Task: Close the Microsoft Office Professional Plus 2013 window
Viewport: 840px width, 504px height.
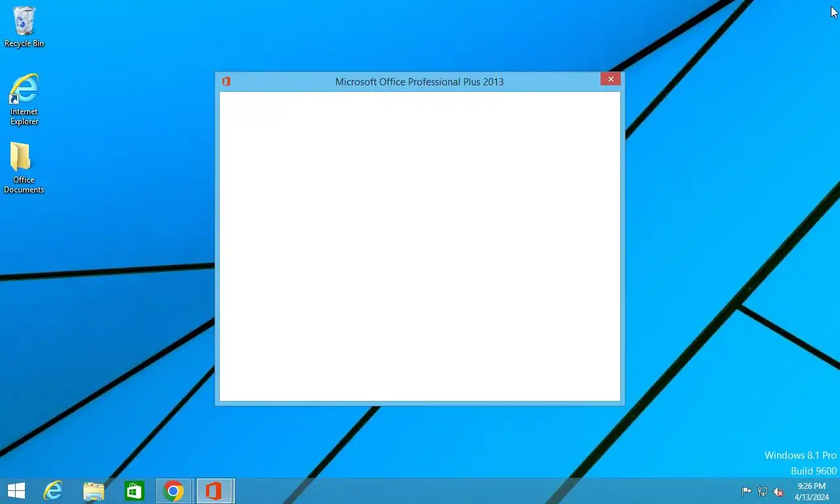Action: pyautogui.click(x=610, y=79)
